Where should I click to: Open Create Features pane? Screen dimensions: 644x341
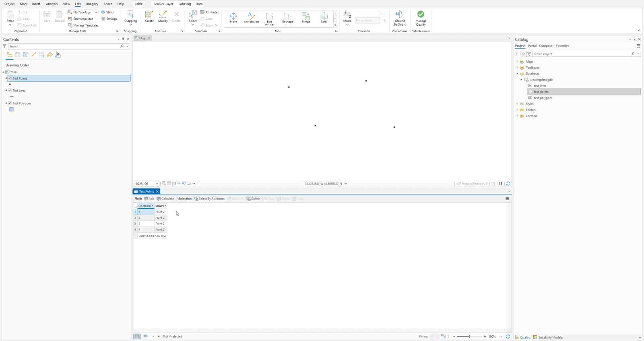(149, 16)
